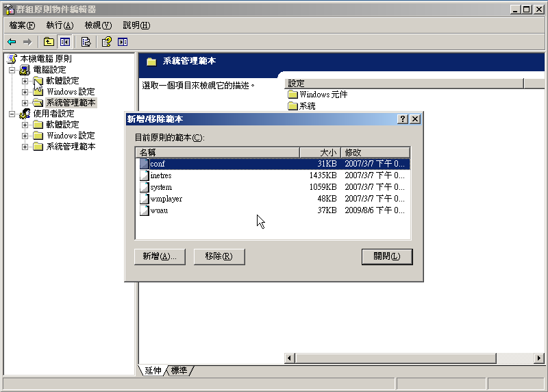Select 軟體設定 under 電腦設定
The width and height of the screenshot is (548, 392).
coord(62,81)
